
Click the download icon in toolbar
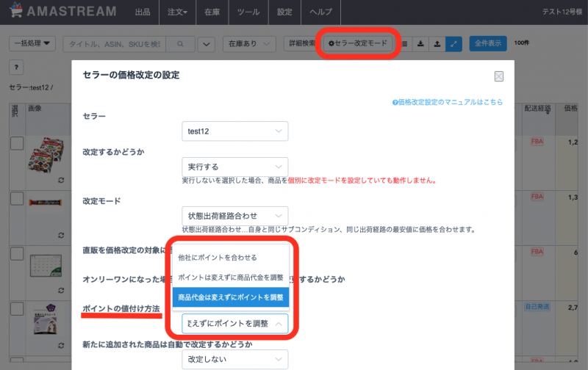point(420,44)
